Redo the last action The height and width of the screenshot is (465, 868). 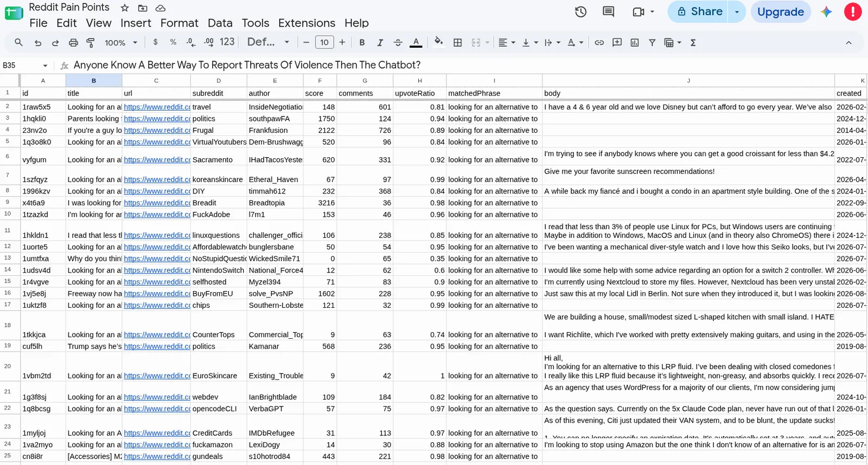(55, 42)
